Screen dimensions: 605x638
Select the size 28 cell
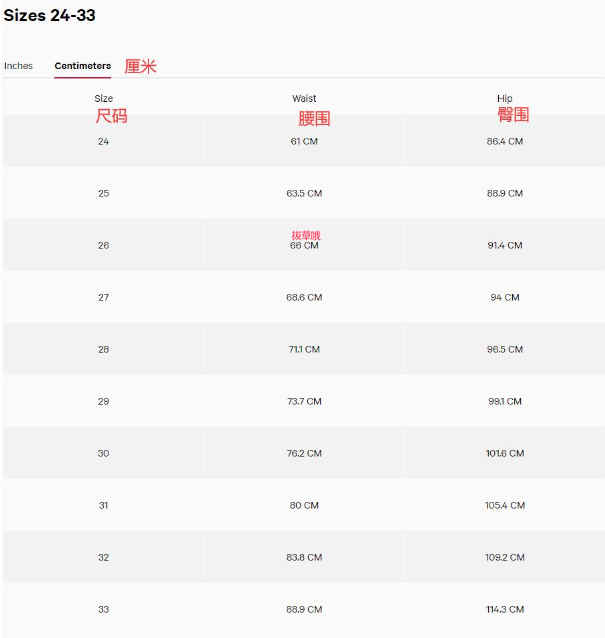coord(104,350)
